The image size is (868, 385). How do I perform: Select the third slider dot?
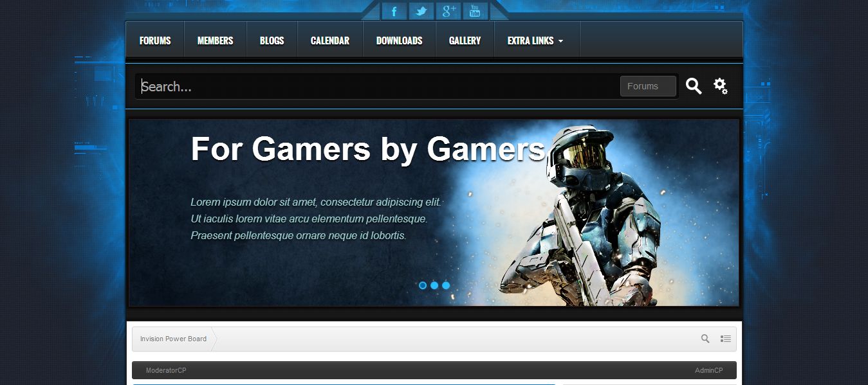pos(446,285)
